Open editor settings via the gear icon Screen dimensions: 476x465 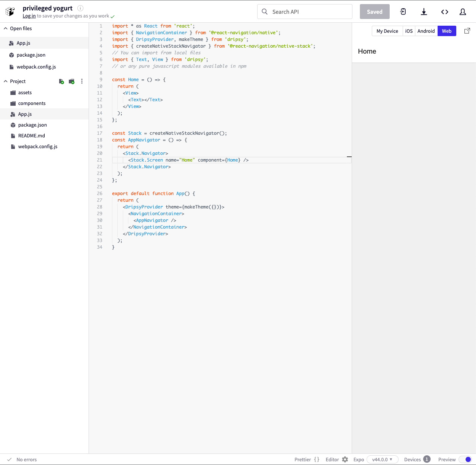click(345, 459)
